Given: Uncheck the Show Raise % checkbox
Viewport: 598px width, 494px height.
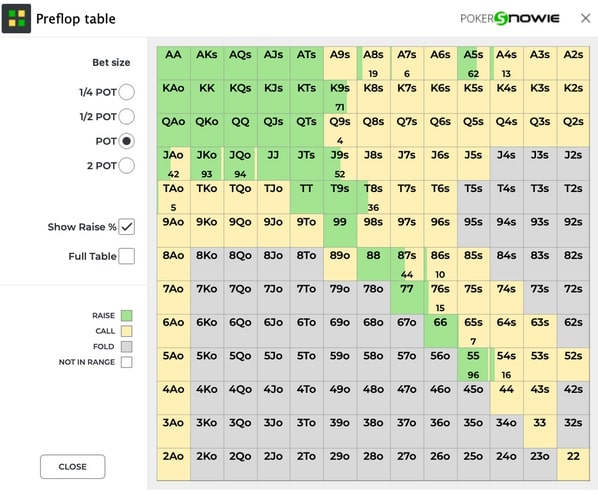Looking at the screenshot, I should tap(127, 227).
